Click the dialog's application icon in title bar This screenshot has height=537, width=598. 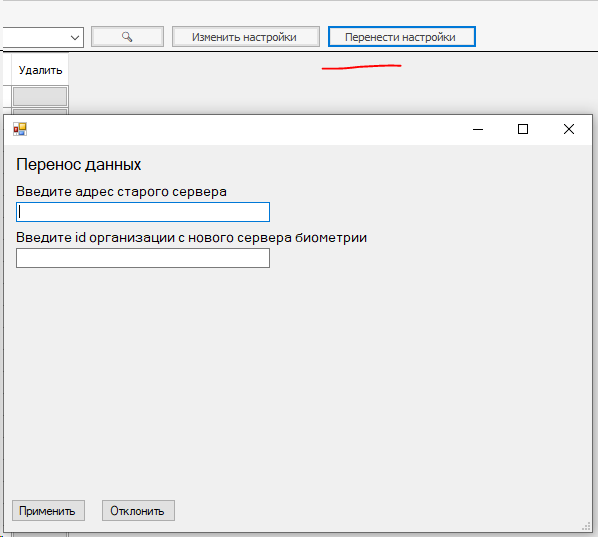pyautogui.click(x=20, y=129)
